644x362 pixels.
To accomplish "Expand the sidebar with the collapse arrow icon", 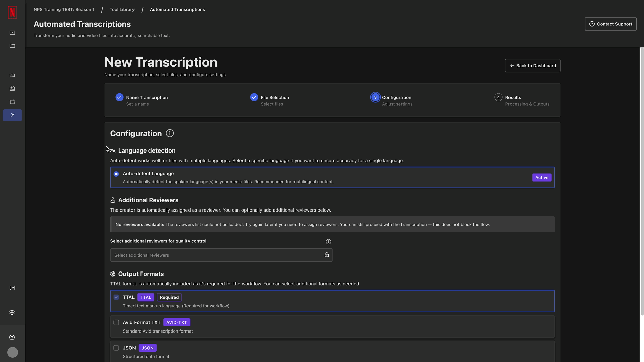I will click(x=12, y=288).
